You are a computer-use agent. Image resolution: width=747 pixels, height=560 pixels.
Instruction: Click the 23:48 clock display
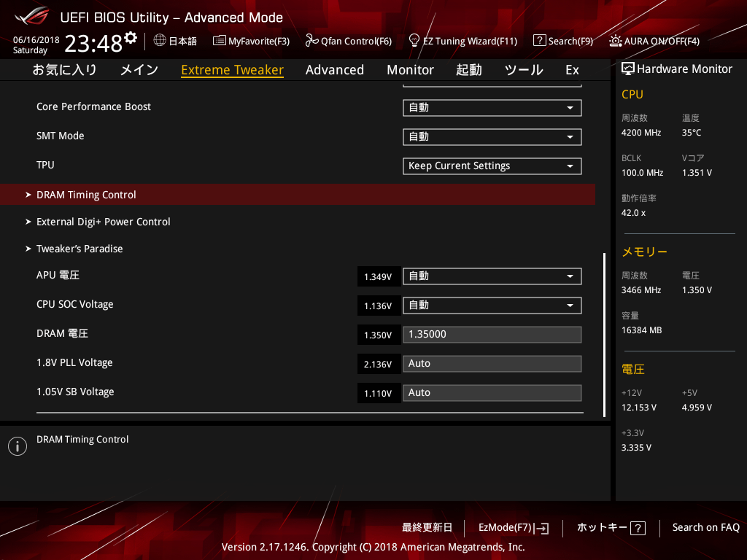(x=93, y=43)
